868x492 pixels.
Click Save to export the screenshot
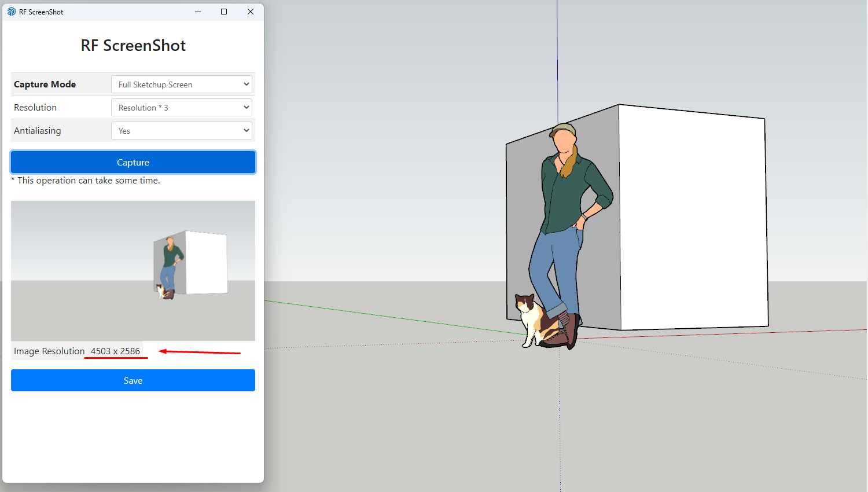click(133, 380)
